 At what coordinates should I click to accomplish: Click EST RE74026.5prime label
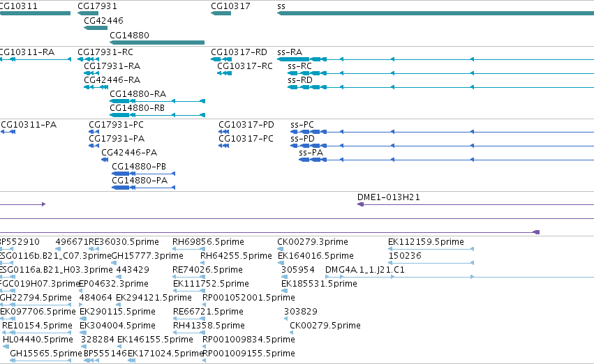(207, 270)
